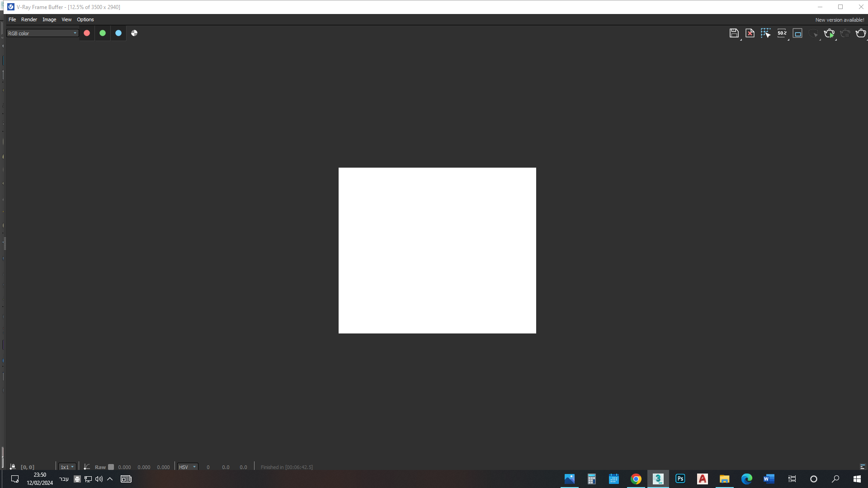Clear the frame buffer image
Viewport: 868px width, 488px height.
click(x=750, y=33)
